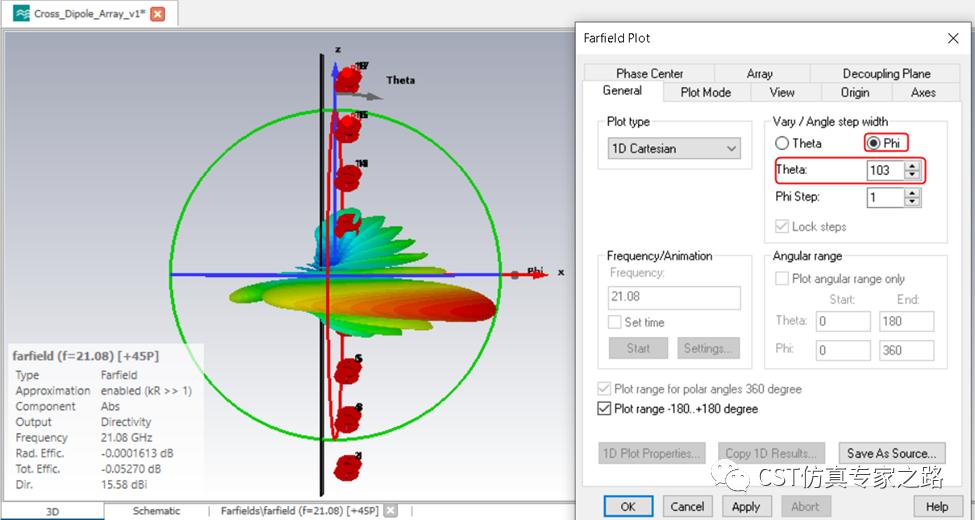Switch to the Phase Center tab
The width and height of the screenshot is (975, 520).
[x=649, y=73]
